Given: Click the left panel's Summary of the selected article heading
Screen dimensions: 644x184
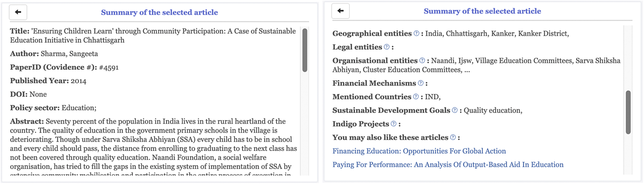Looking at the screenshot, I should click(159, 12).
